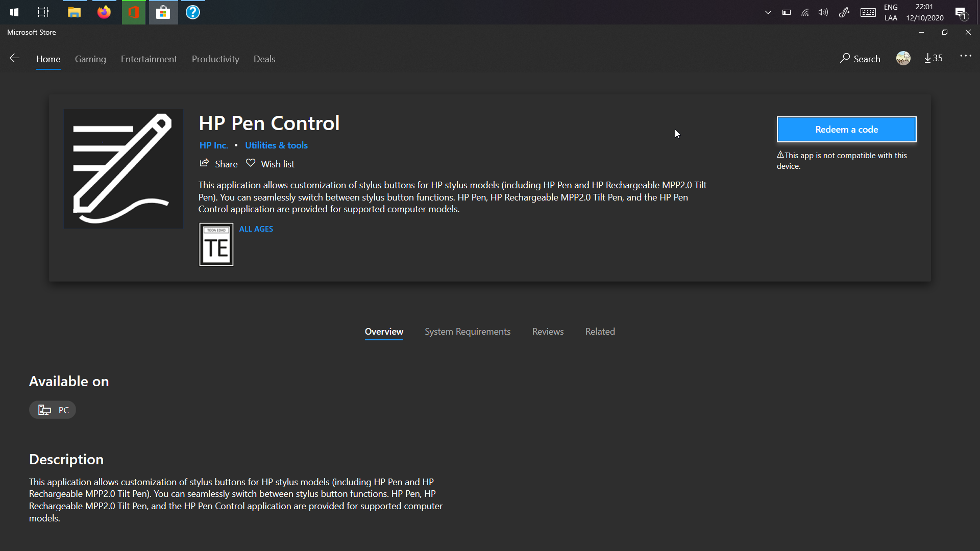
Task: Open Firefox from the taskbar
Action: tap(104, 12)
